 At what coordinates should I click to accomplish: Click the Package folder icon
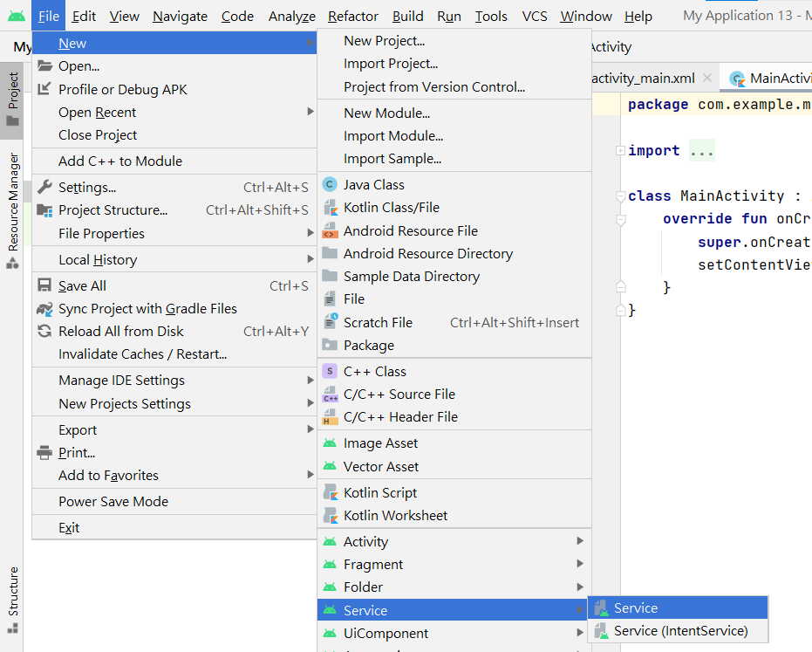[330, 345]
